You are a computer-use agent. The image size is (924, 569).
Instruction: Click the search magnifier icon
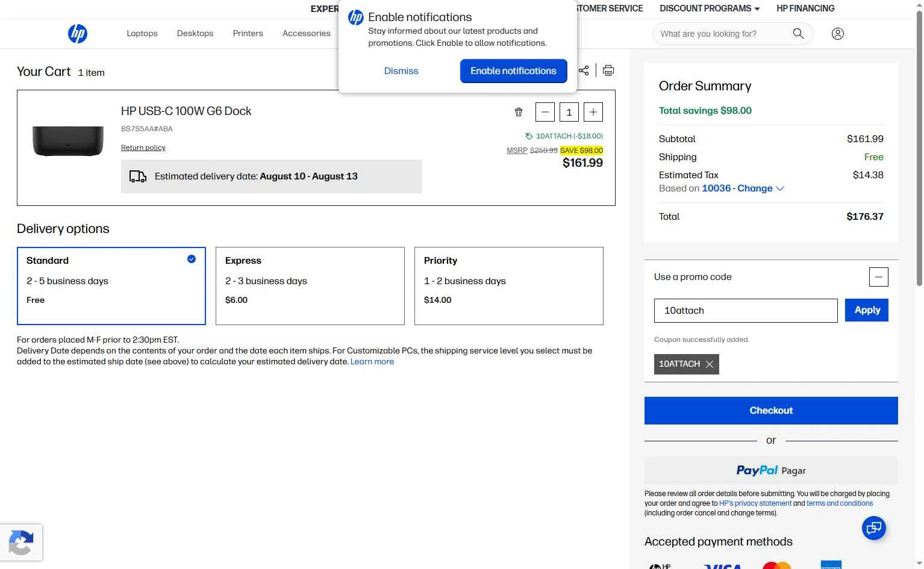point(798,34)
